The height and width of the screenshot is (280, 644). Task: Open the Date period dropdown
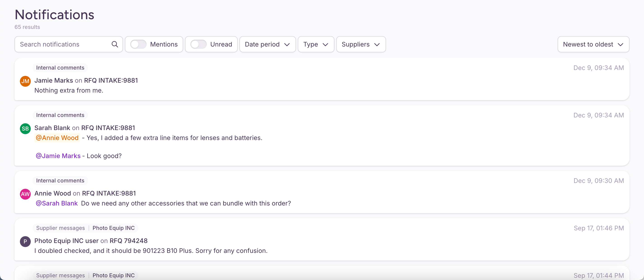(268, 44)
